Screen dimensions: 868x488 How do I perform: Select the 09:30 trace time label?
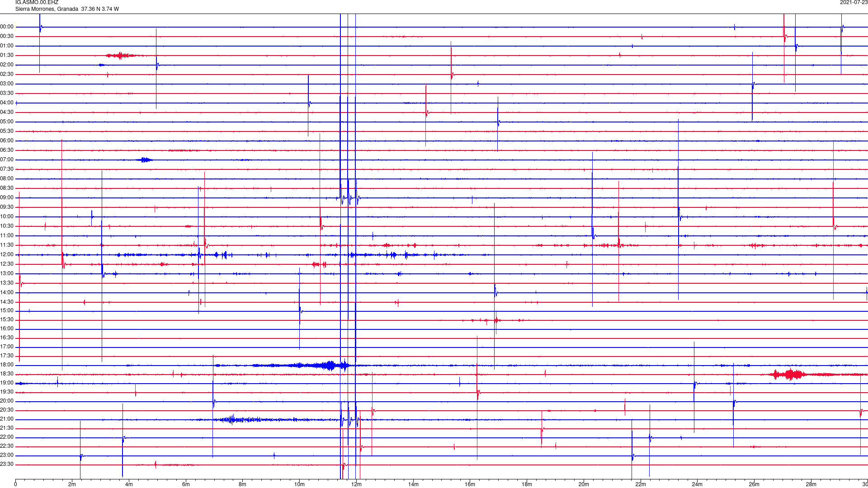click(7, 207)
